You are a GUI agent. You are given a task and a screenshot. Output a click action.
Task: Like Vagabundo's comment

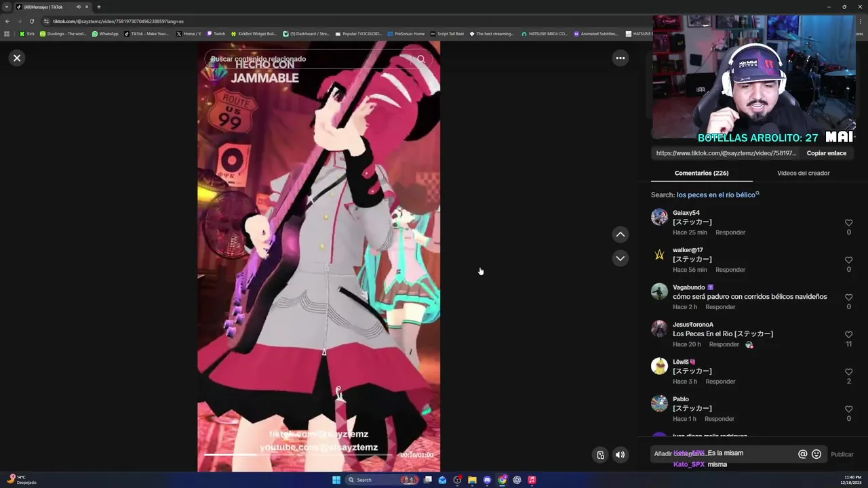pos(848,298)
